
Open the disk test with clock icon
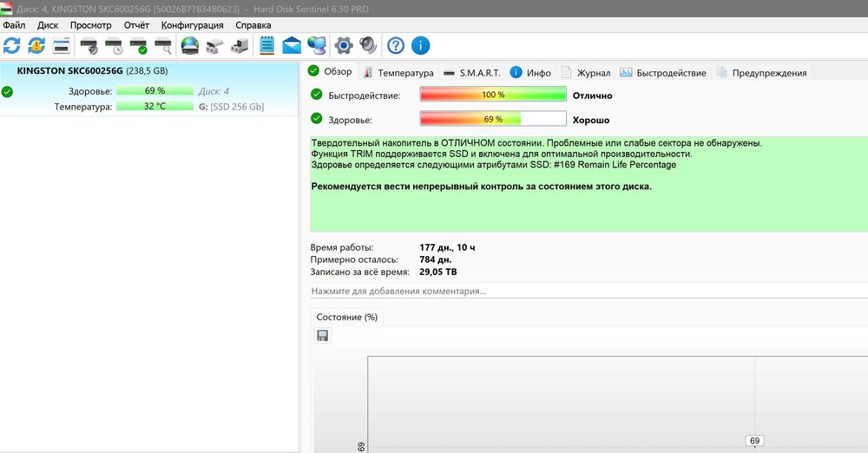pyautogui.click(x=114, y=45)
